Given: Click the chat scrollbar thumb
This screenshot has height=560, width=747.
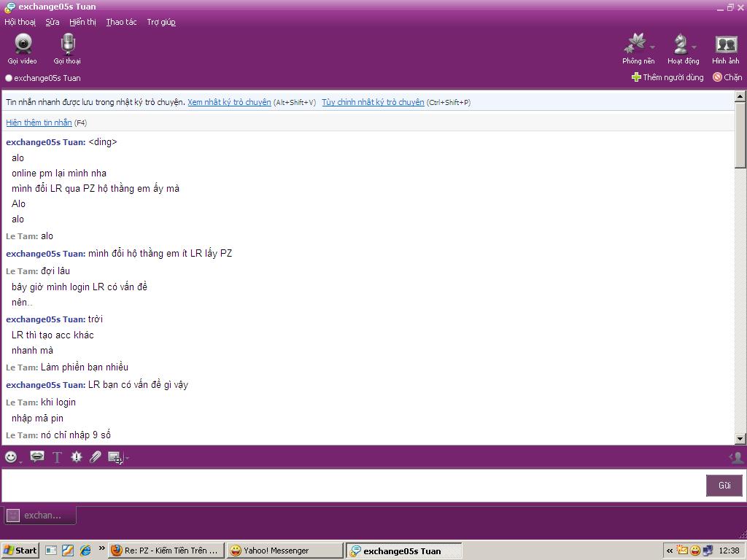Looking at the screenshot, I should (740, 134).
